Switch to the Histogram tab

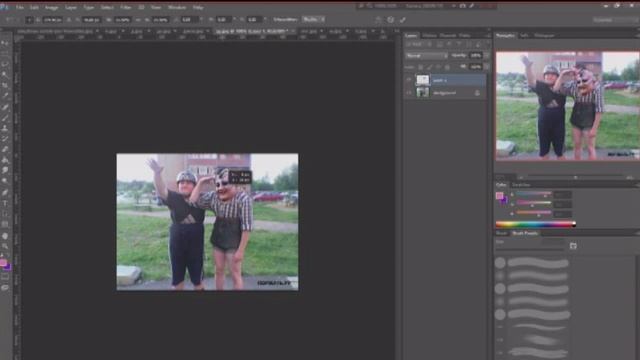point(544,36)
